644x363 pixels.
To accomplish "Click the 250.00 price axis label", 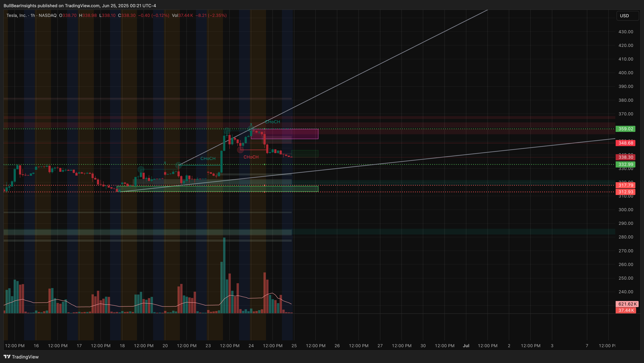I will [626, 278].
